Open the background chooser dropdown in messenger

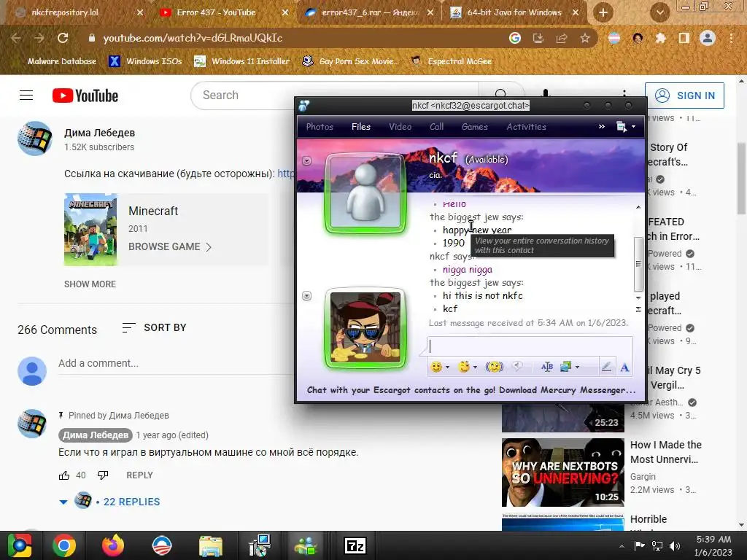(x=577, y=367)
